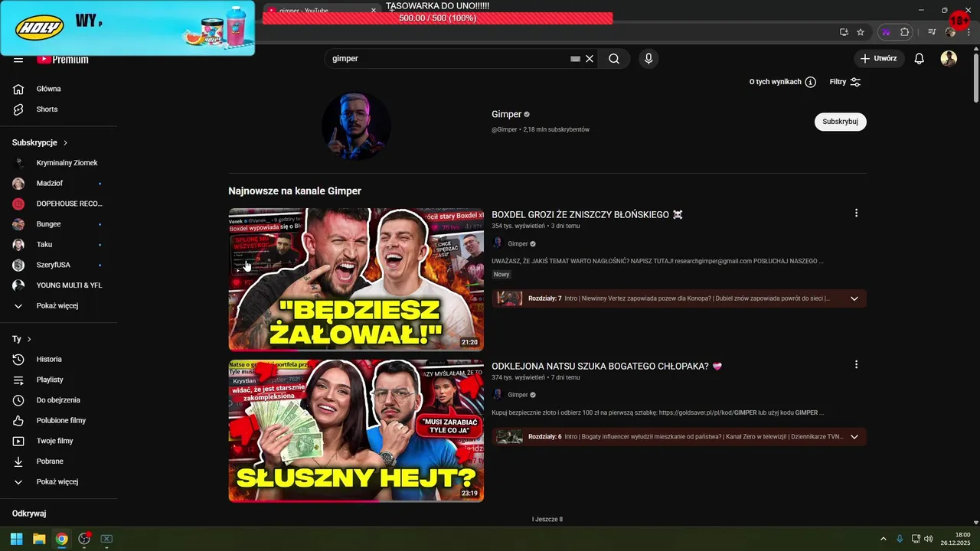Open the Ty section header
Viewport: 980px width, 551px height.
coord(21,339)
